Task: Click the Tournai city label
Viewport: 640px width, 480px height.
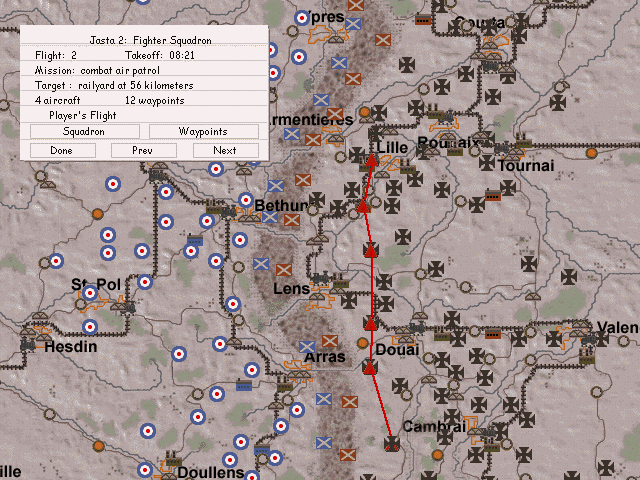Action: pyautogui.click(x=526, y=166)
